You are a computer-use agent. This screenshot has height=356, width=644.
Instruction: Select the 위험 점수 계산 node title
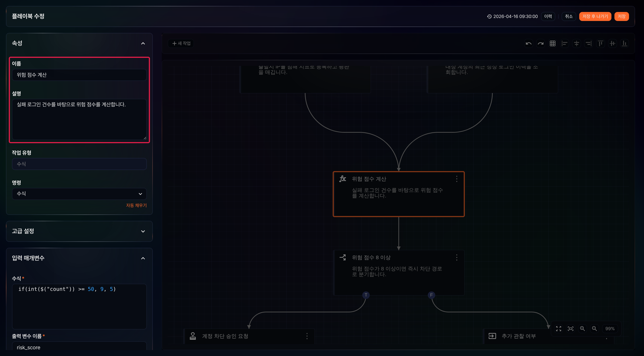[369, 179]
